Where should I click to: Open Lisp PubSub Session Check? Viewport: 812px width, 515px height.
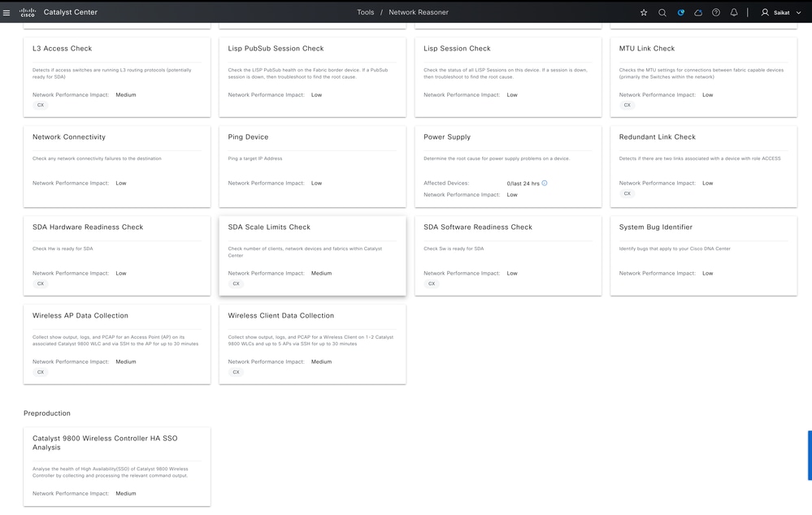tap(312, 76)
